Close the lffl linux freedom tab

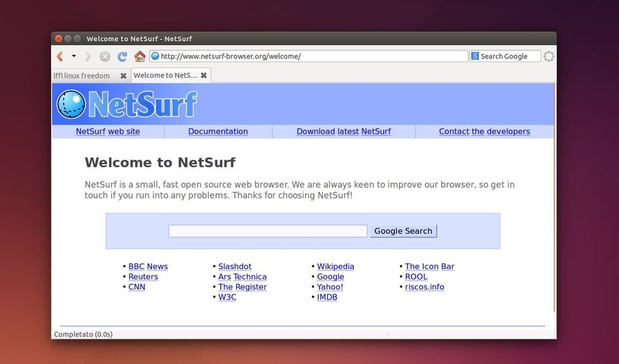[x=123, y=76]
